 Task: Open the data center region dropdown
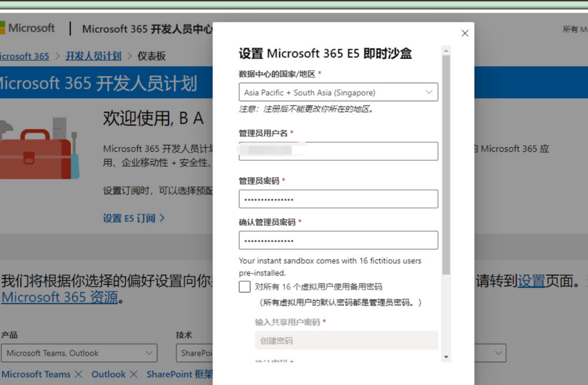tap(338, 93)
